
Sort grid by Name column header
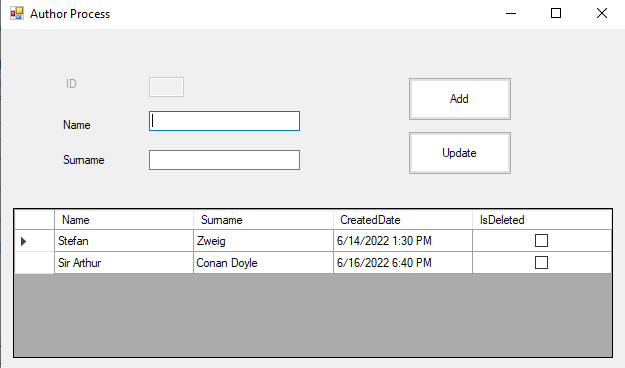click(x=124, y=220)
